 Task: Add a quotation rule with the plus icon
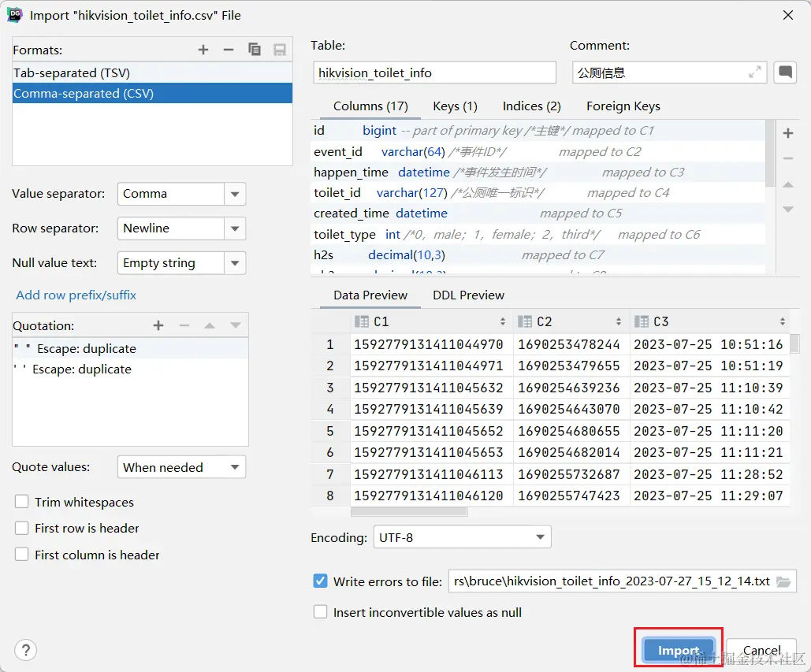[x=158, y=325]
